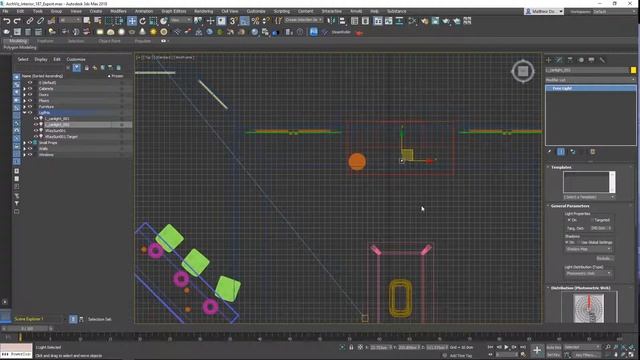Click the object name field in Modify panel
The height and width of the screenshot is (360, 640).
[587, 70]
